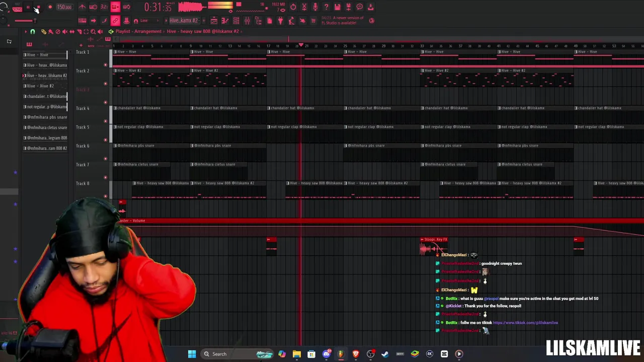Image resolution: width=644 pixels, height=362 pixels.
Task: Click the plus next to pattern selector
Action: pos(204,21)
